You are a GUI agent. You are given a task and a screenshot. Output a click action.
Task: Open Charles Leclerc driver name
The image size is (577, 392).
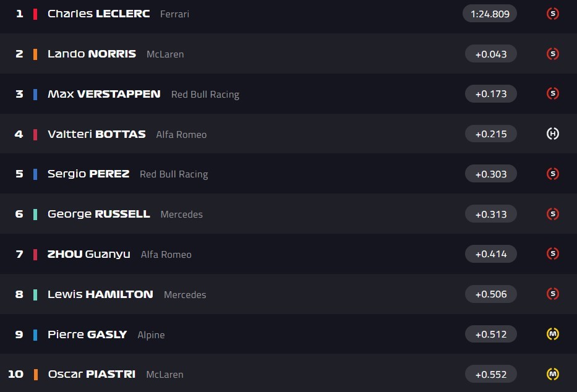point(98,14)
